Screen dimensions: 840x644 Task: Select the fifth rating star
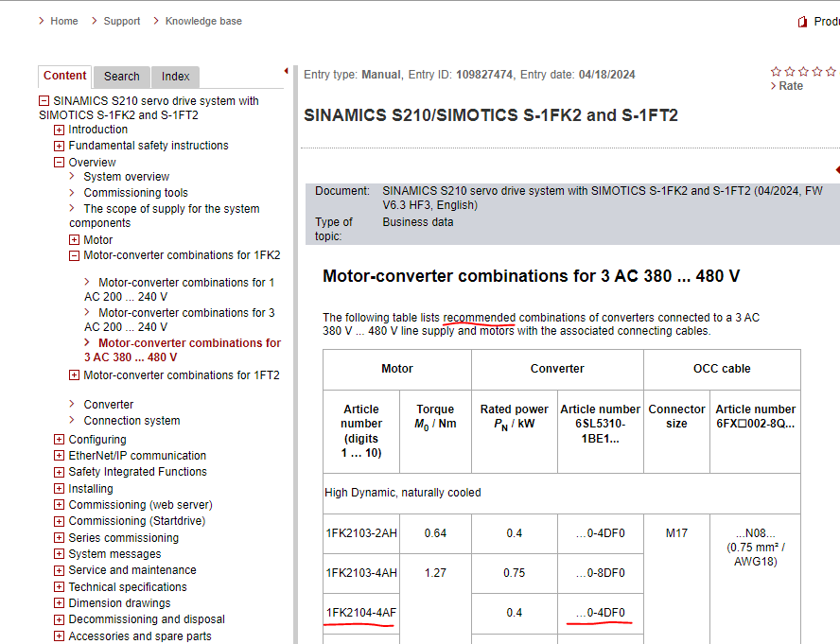pos(831,71)
